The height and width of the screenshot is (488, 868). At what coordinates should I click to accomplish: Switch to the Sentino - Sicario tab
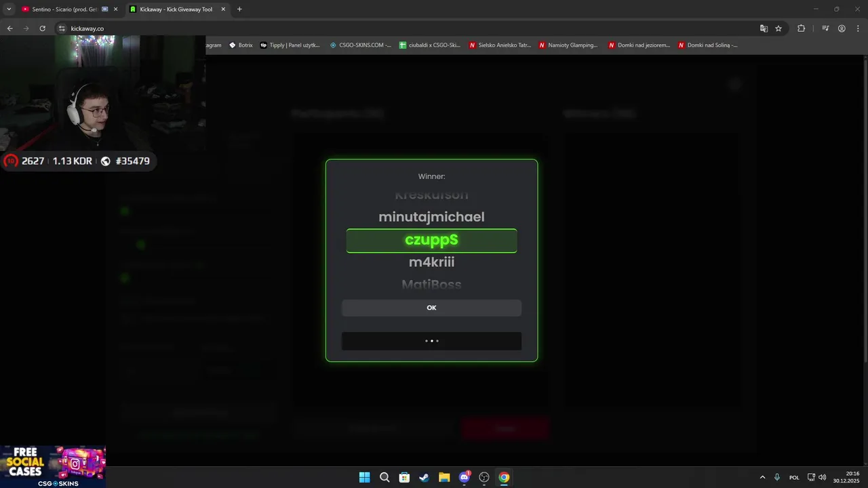[x=65, y=9]
